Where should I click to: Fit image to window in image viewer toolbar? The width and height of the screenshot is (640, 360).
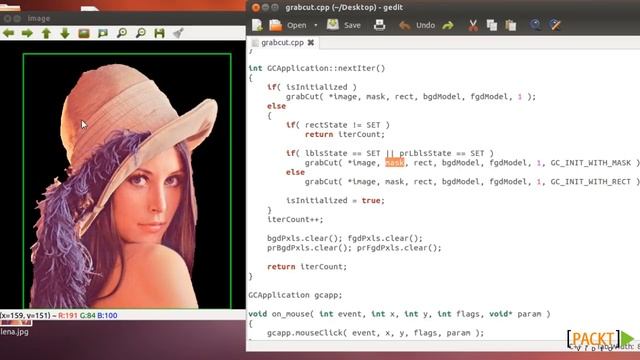(103, 33)
